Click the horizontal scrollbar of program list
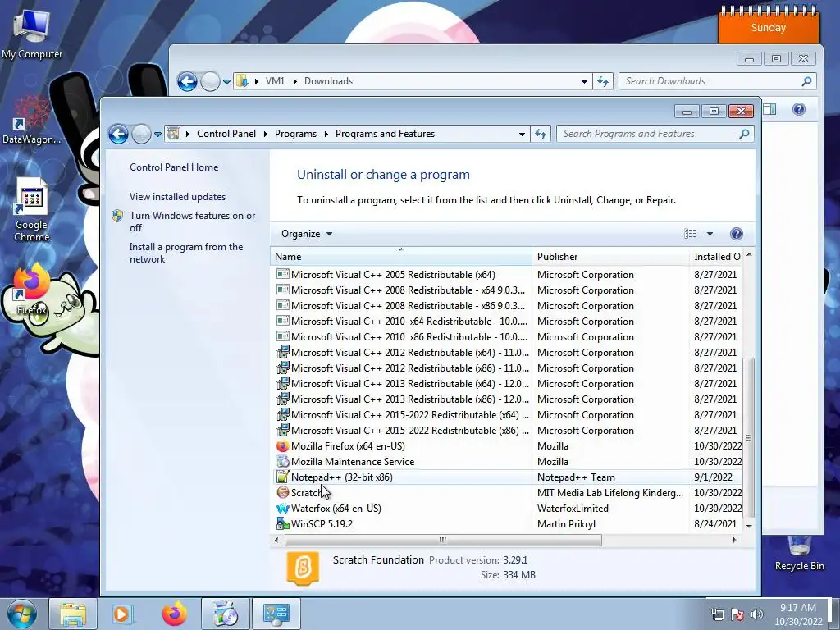The height and width of the screenshot is (630, 840). [442, 540]
